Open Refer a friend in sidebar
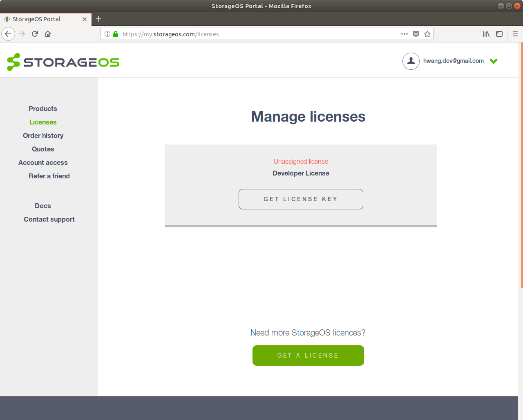The width and height of the screenshot is (523, 420). (49, 176)
